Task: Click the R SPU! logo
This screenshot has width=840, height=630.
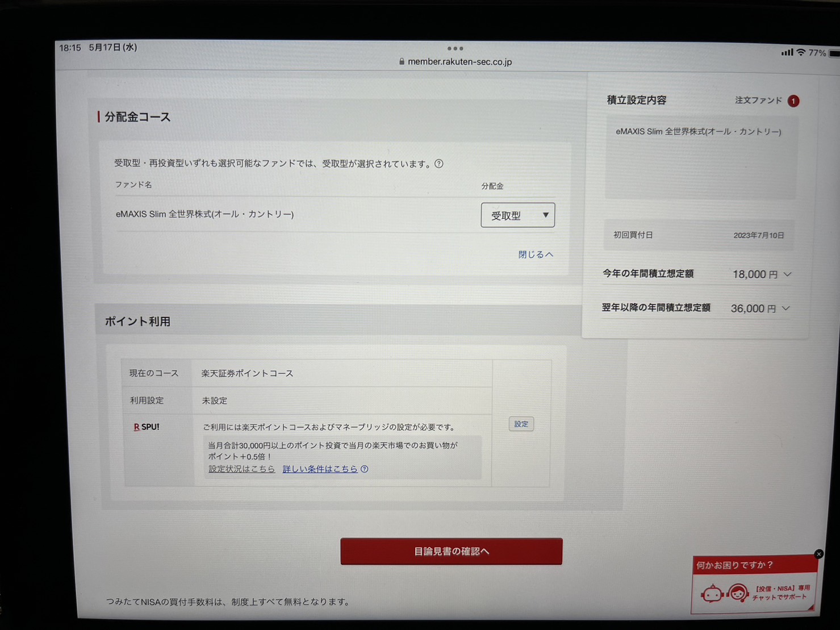Action: [147, 427]
